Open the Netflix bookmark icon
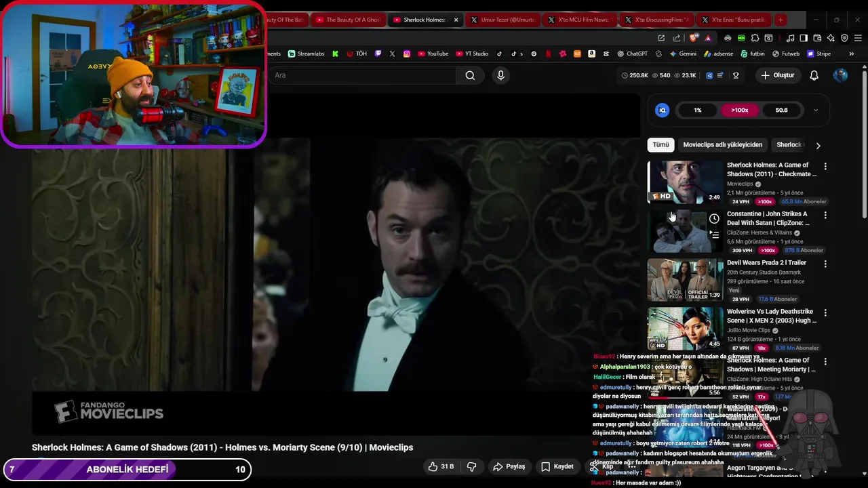868x488 pixels. click(548, 54)
